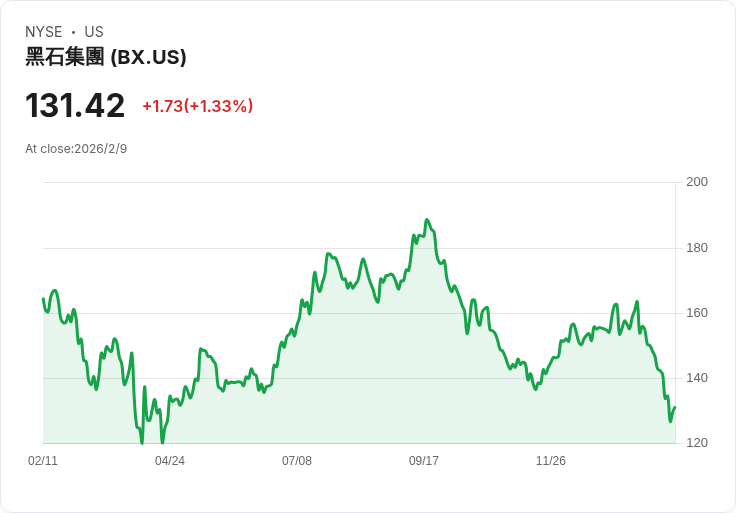
Task: Click the At close 2026/2/9 timestamp
Action: click(76, 149)
